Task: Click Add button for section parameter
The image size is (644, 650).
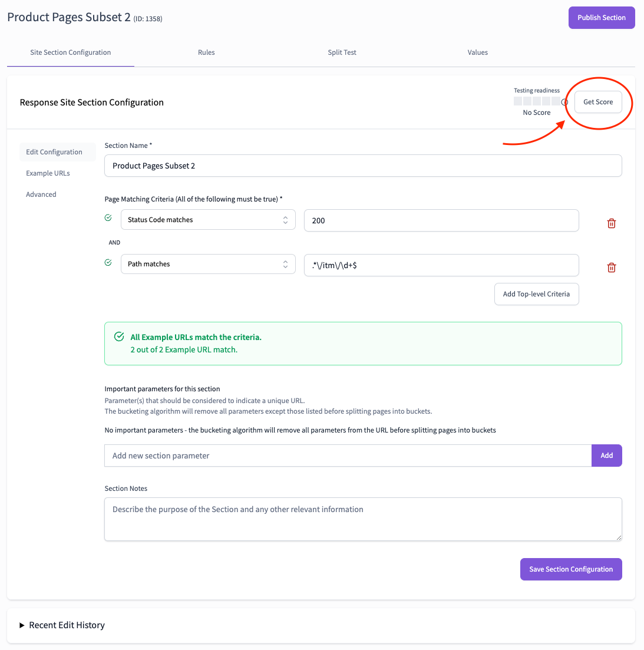Action: (x=607, y=455)
